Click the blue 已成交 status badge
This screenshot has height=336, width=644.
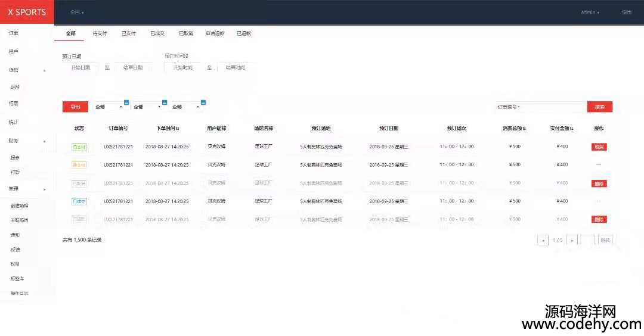[79, 201]
